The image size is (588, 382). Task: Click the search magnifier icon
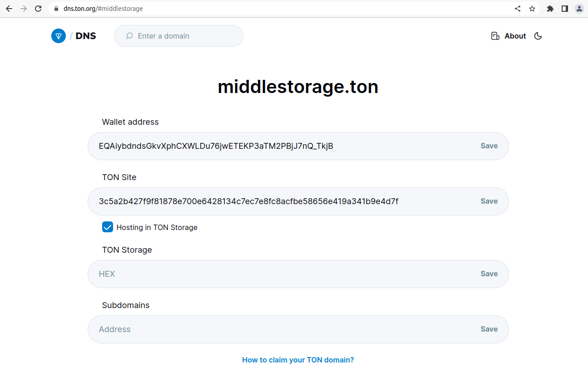129,36
